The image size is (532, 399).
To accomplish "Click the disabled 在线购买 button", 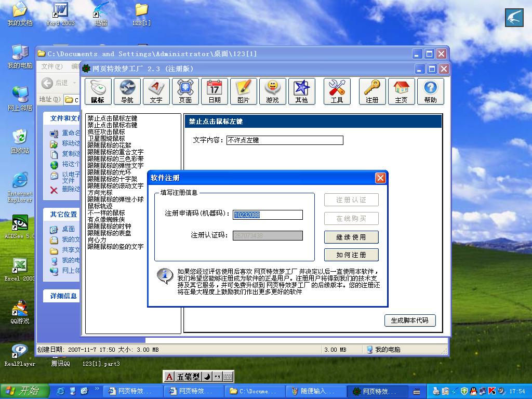I will coord(351,219).
